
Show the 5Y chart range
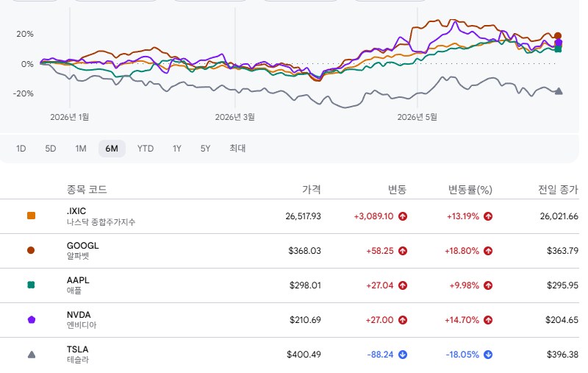pyautogui.click(x=205, y=149)
